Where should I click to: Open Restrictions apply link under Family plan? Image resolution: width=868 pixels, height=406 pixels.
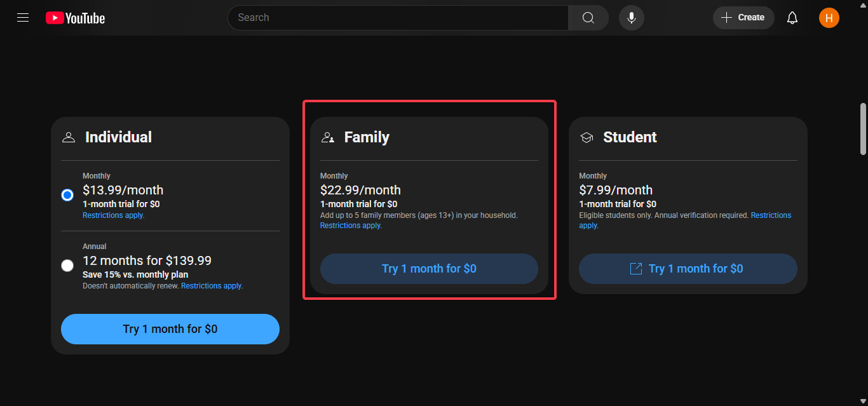(x=351, y=226)
